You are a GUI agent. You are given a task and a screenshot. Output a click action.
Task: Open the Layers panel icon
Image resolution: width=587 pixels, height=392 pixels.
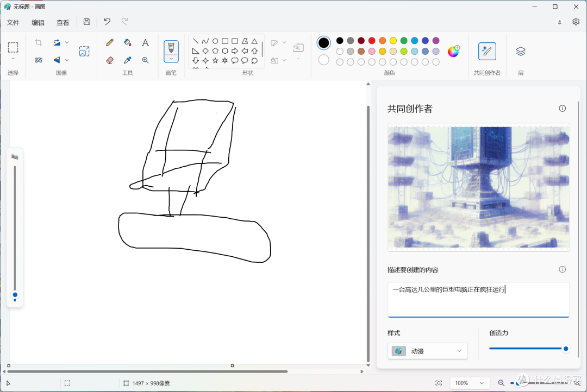521,51
